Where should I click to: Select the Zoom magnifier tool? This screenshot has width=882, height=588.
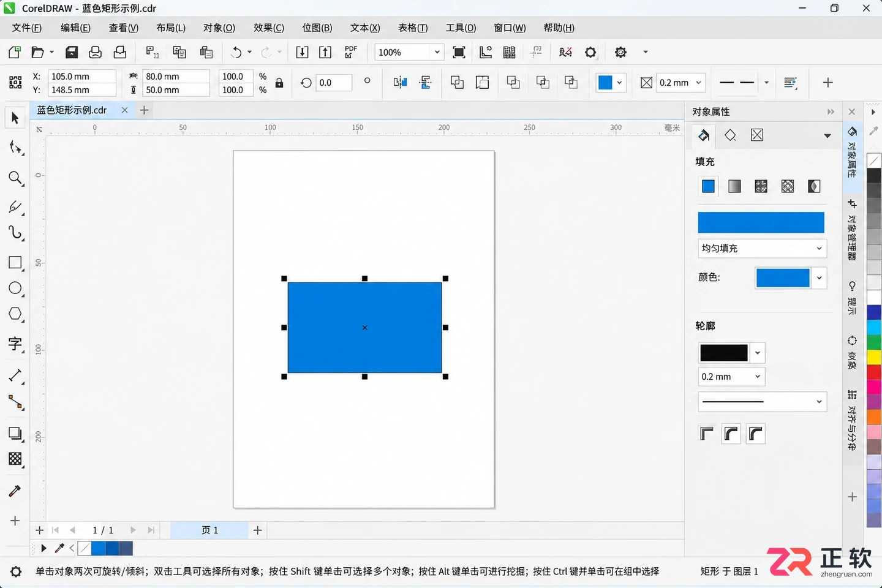(15, 178)
